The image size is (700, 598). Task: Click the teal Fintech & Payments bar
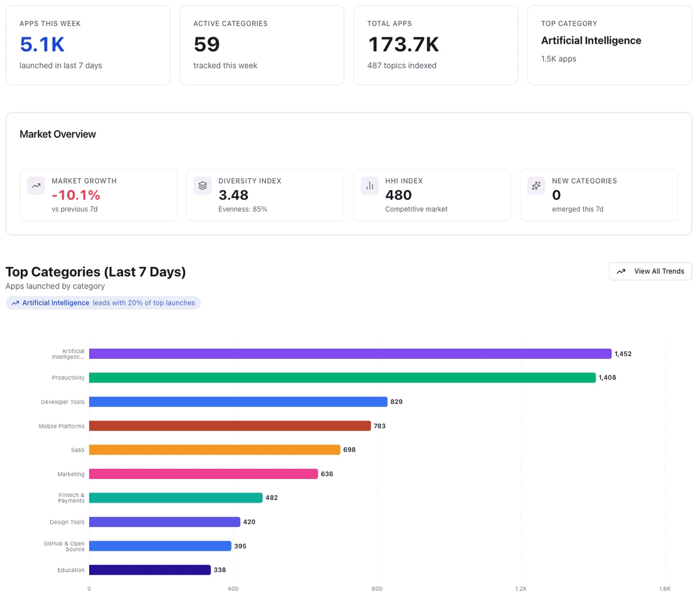click(x=176, y=498)
